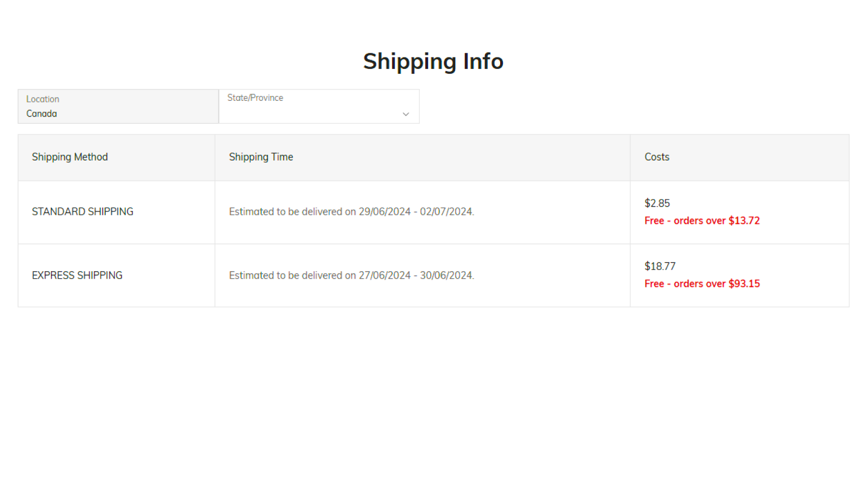
Task: Click the red 'Free - orders over $93.15' text
Action: (702, 284)
